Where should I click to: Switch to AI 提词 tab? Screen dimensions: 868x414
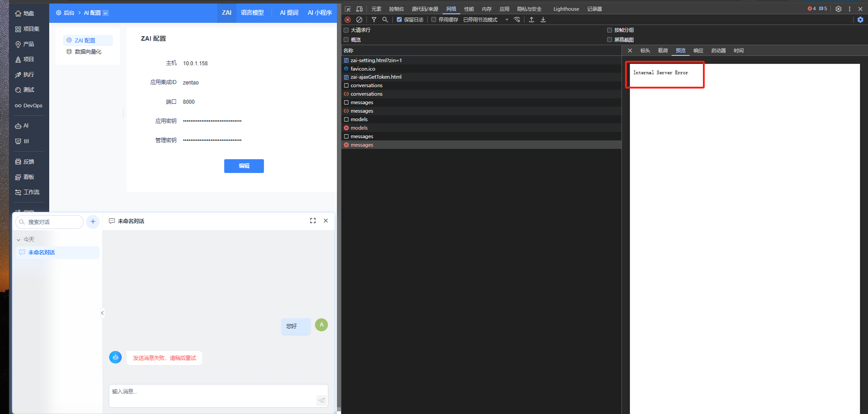click(x=289, y=13)
